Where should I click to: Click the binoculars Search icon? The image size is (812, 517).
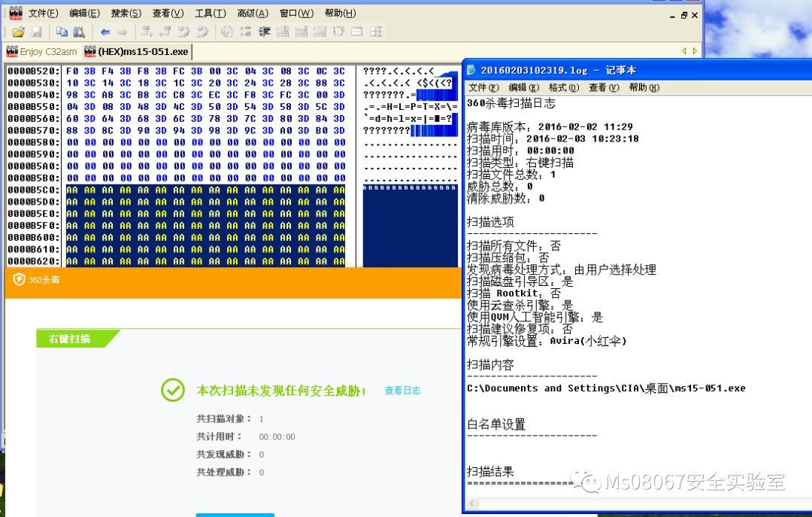click(x=79, y=32)
